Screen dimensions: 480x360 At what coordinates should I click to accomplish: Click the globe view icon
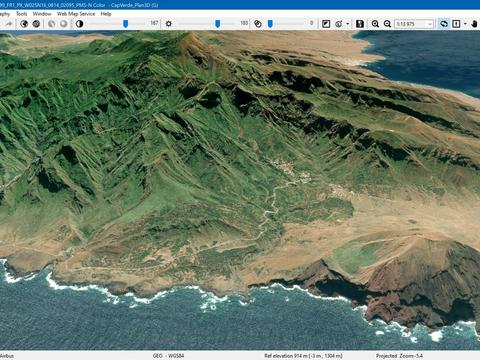24,24
